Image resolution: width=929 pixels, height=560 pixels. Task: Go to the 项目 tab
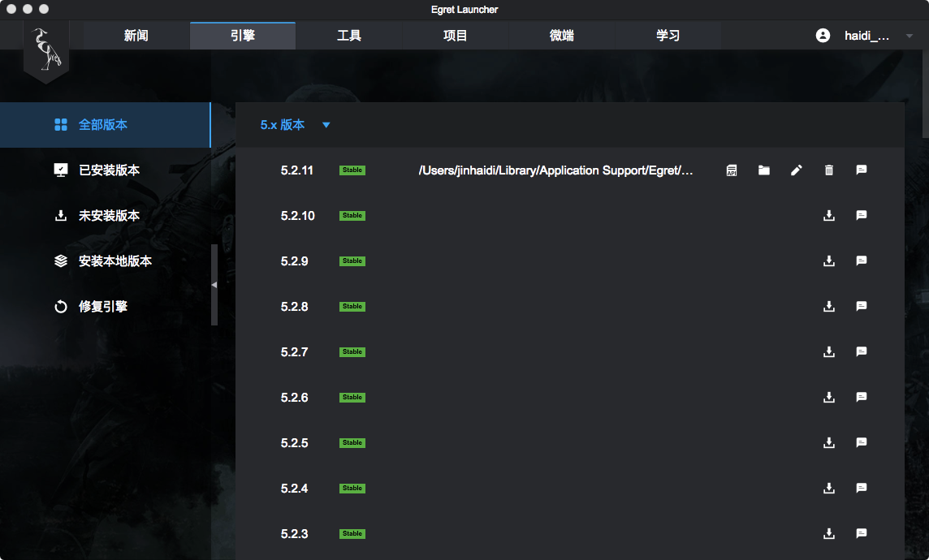pyautogui.click(x=455, y=36)
